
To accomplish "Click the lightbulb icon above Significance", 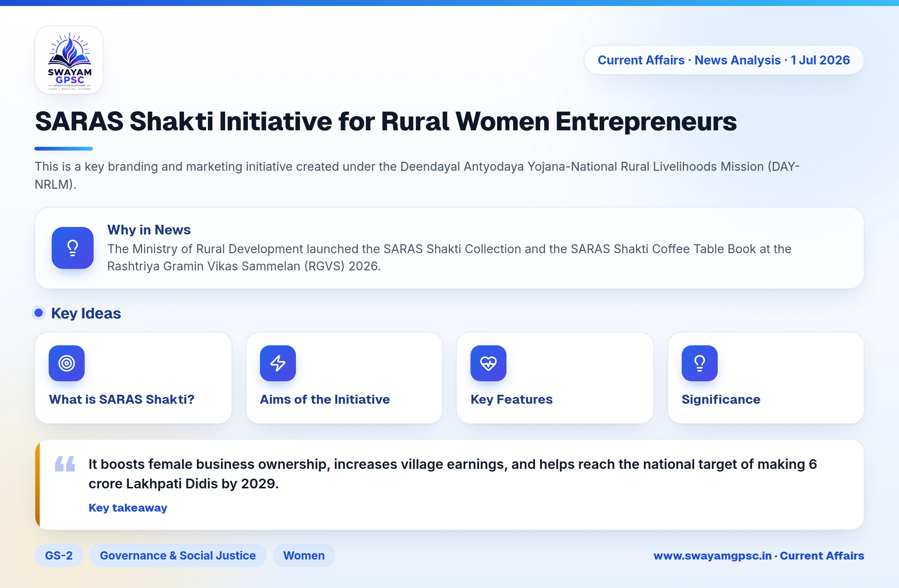I will click(x=699, y=363).
